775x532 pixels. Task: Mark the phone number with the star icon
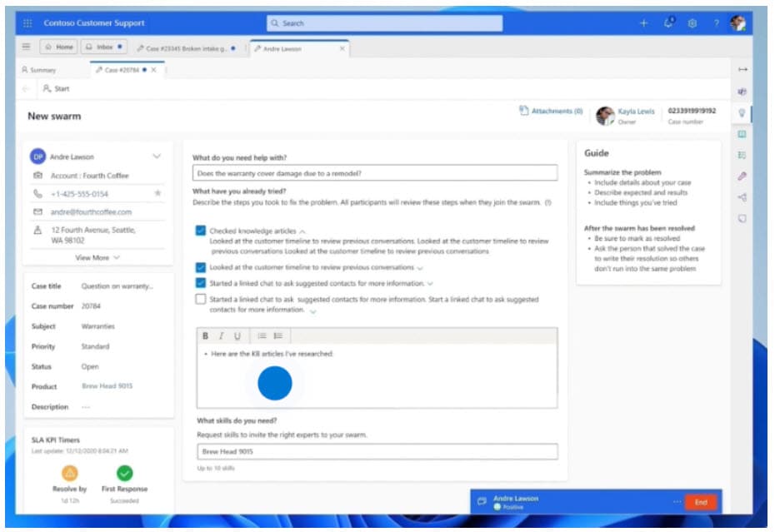pyautogui.click(x=157, y=193)
